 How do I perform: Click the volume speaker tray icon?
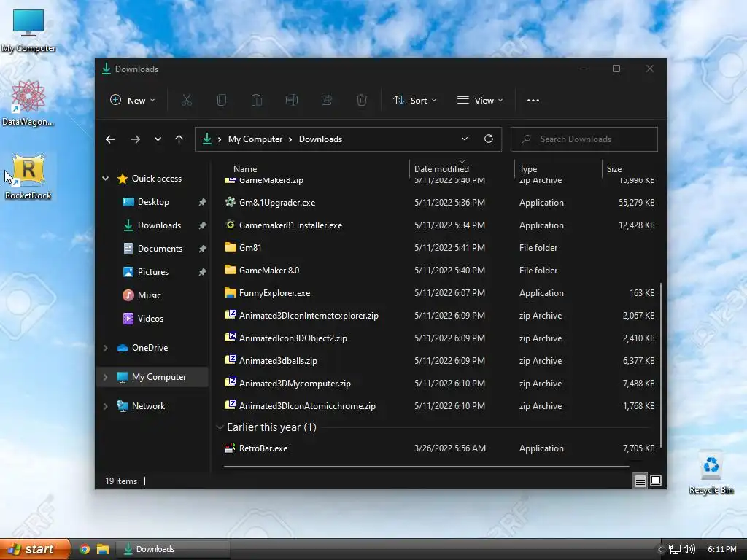689,549
